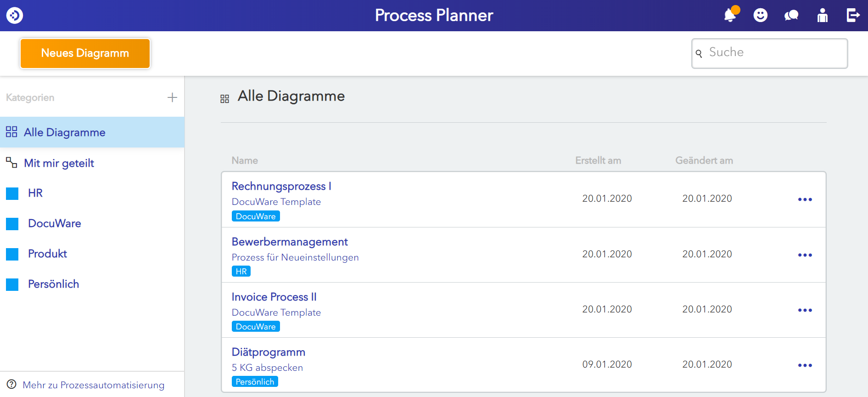868x397 pixels.
Task: Open the chat bubbles icon
Action: point(791,16)
